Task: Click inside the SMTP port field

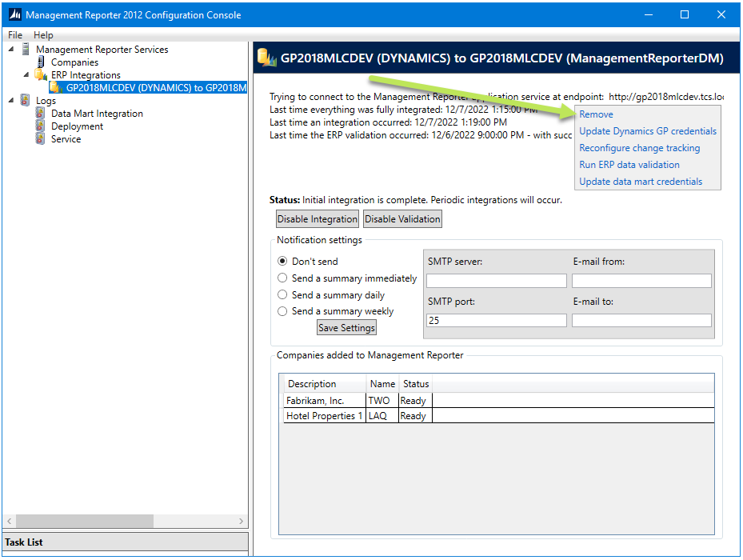Action: click(x=495, y=319)
